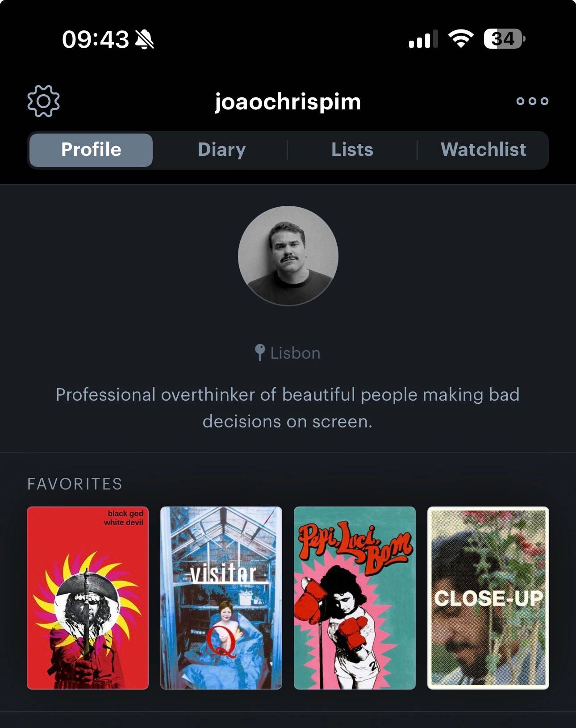
Task: Tap the Wi-Fi status icon
Action: [x=461, y=39]
